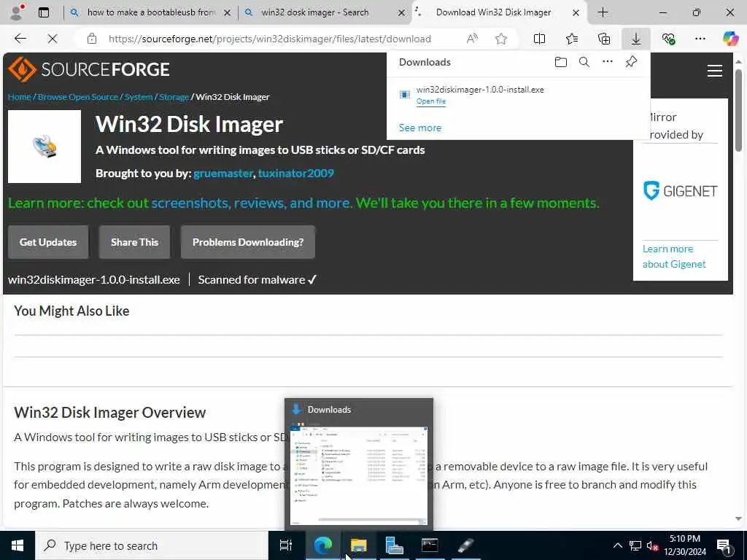Image resolution: width=747 pixels, height=560 pixels.
Task: Open gruemaster profile link
Action: (x=223, y=174)
